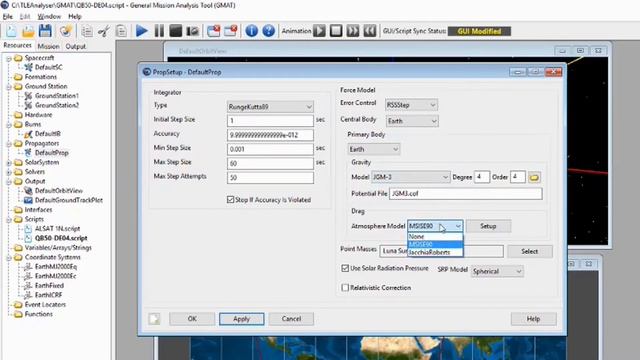This screenshot has width=640, height=360.
Task: Click the Potential File field JGM3.cof
Action: (466, 193)
